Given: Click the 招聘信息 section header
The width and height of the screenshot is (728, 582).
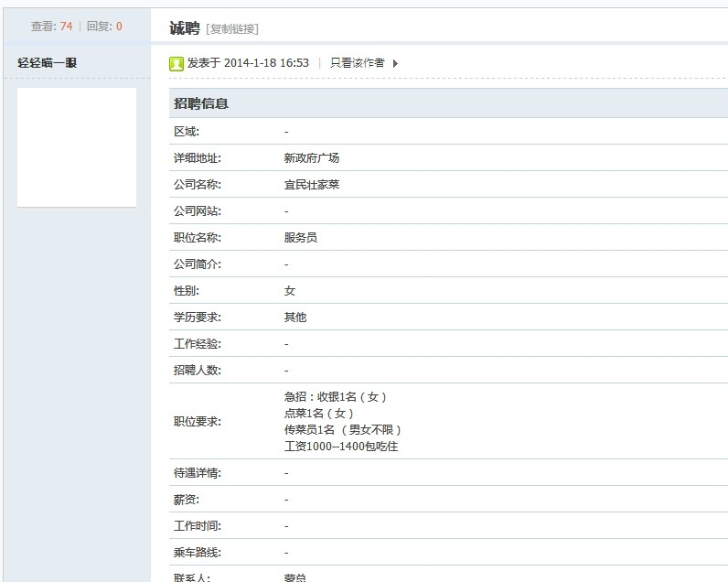Looking at the screenshot, I should click(201, 103).
